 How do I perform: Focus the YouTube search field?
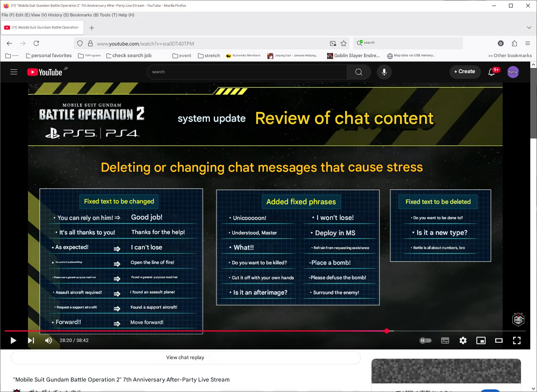pos(247,72)
